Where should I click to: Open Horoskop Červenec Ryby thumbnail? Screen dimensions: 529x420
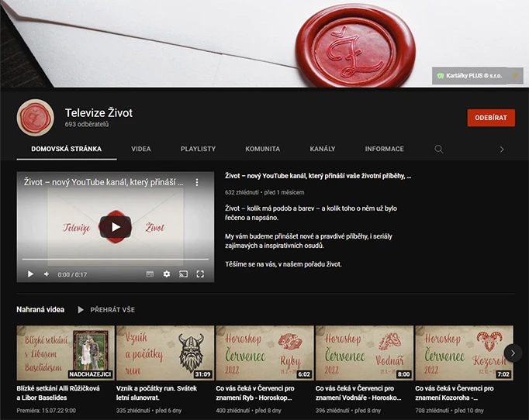point(264,353)
